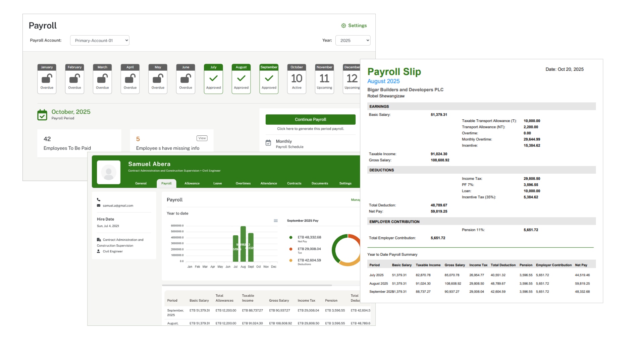The image size is (644, 362).
Task: Click the February overdue unlock icon
Action: coord(75,78)
